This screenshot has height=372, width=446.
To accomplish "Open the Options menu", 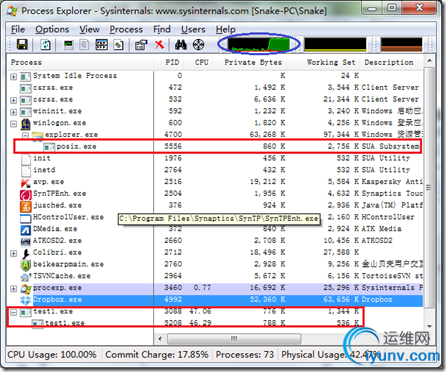I will click(x=52, y=29).
